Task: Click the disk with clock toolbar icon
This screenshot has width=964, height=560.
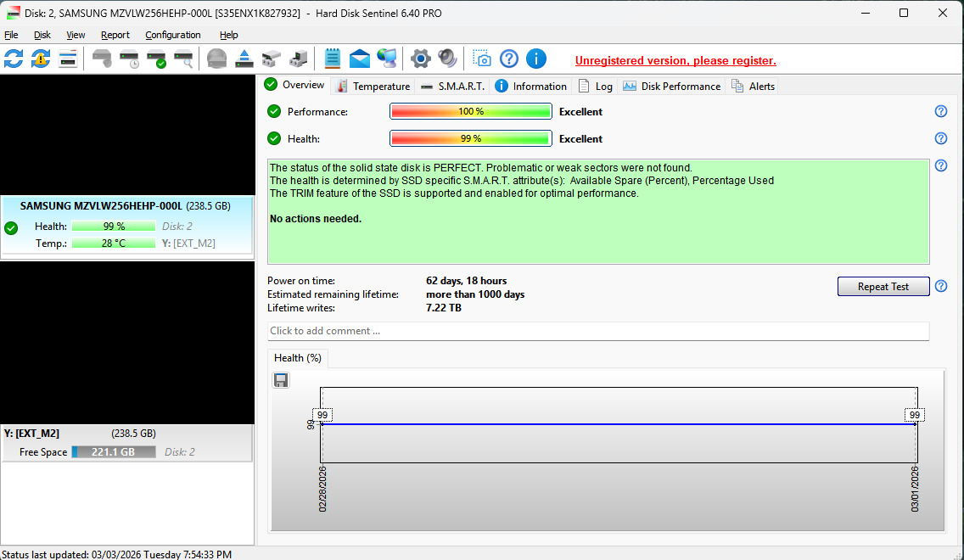Action: tap(129, 59)
